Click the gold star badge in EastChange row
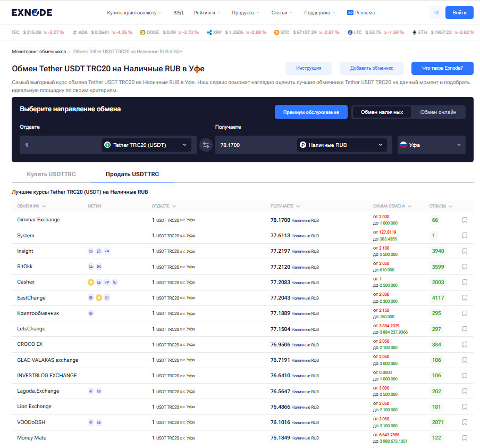 98,297
